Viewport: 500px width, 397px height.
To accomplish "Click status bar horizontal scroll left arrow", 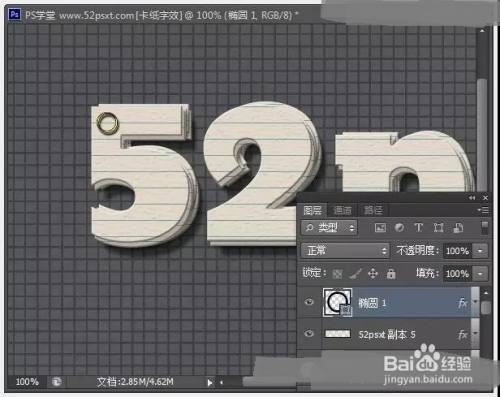I will 221,383.
